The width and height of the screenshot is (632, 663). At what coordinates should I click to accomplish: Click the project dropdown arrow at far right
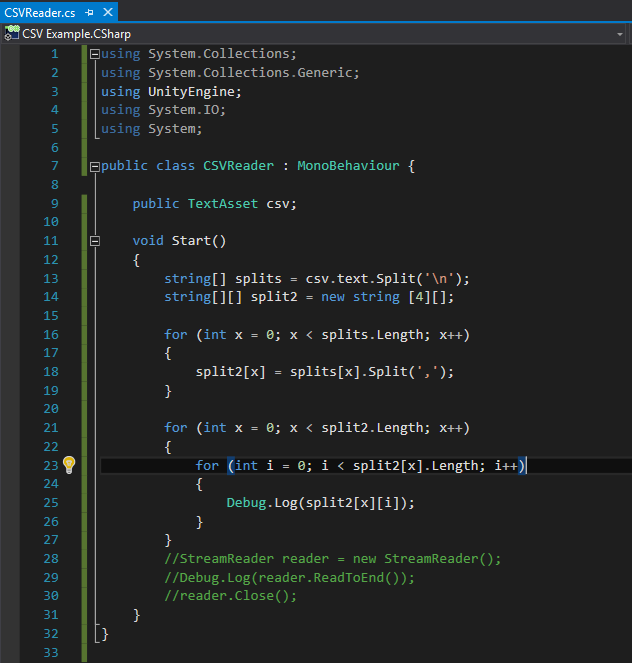pyautogui.click(x=620, y=33)
